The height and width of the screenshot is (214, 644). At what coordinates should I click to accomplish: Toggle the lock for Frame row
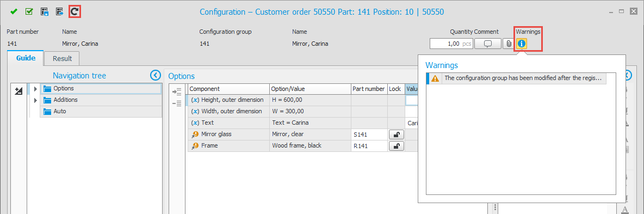point(397,146)
